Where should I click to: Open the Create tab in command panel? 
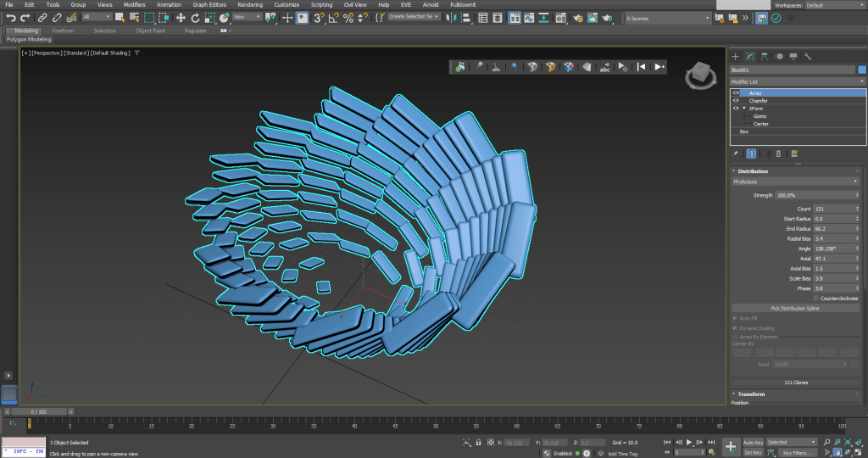[737, 56]
